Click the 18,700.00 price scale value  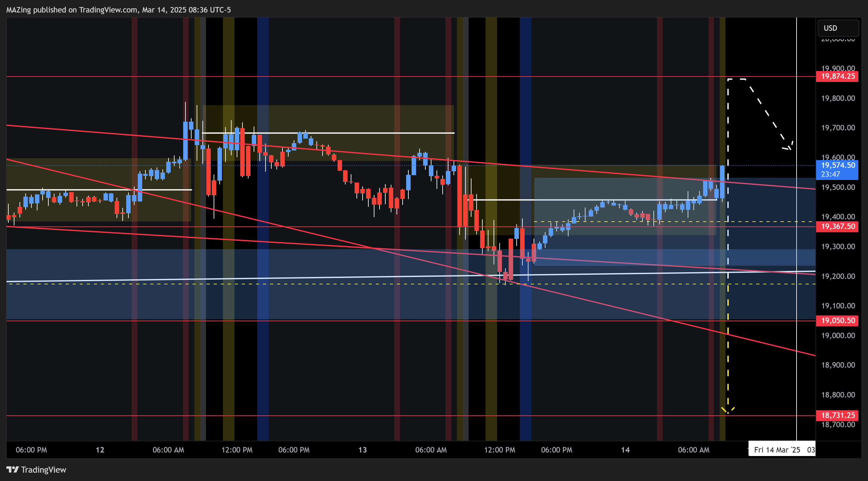point(838,424)
